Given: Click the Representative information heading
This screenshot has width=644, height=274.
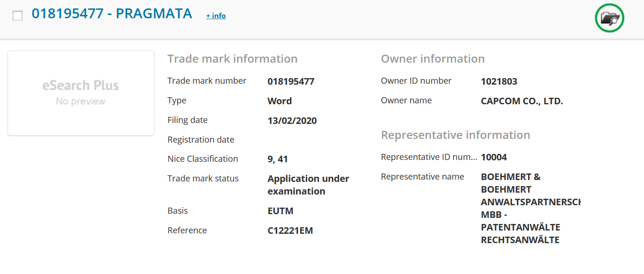Looking at the screenshot, I should click(456, 135).
